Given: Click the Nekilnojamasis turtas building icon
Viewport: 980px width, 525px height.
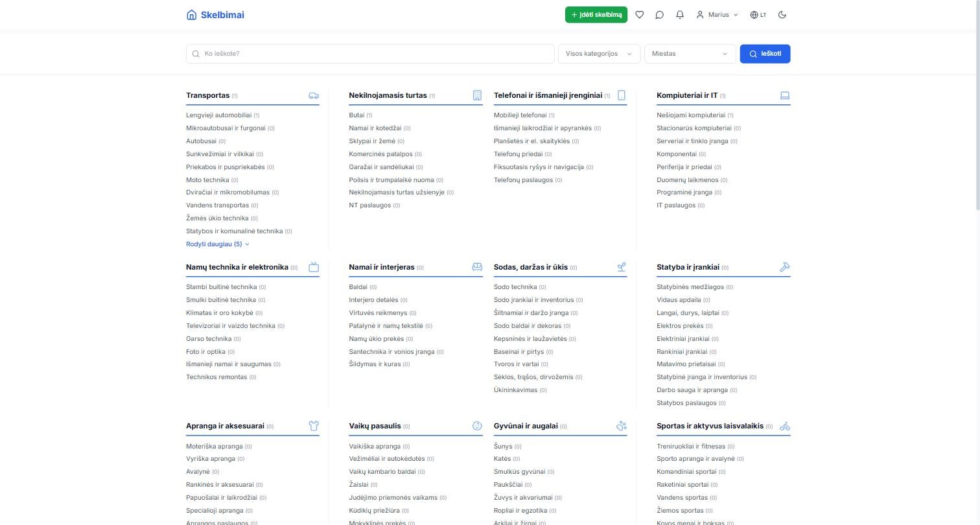Looking at the screenshot, I should 477,95.
